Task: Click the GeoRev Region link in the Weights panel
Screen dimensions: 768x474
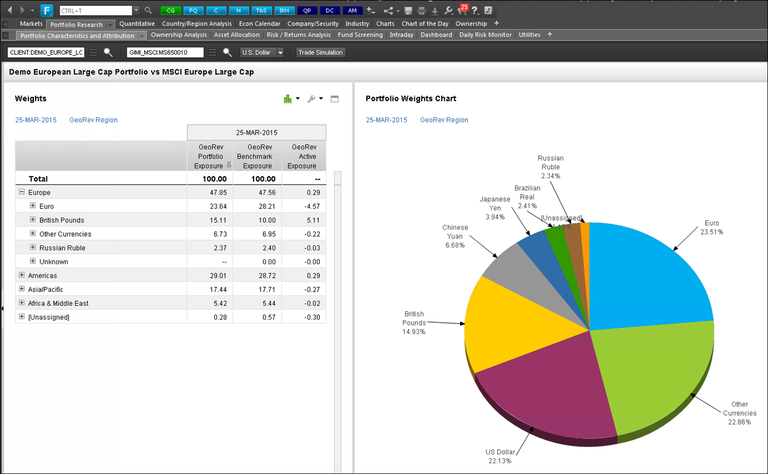Action: click(x=94, y=120)
